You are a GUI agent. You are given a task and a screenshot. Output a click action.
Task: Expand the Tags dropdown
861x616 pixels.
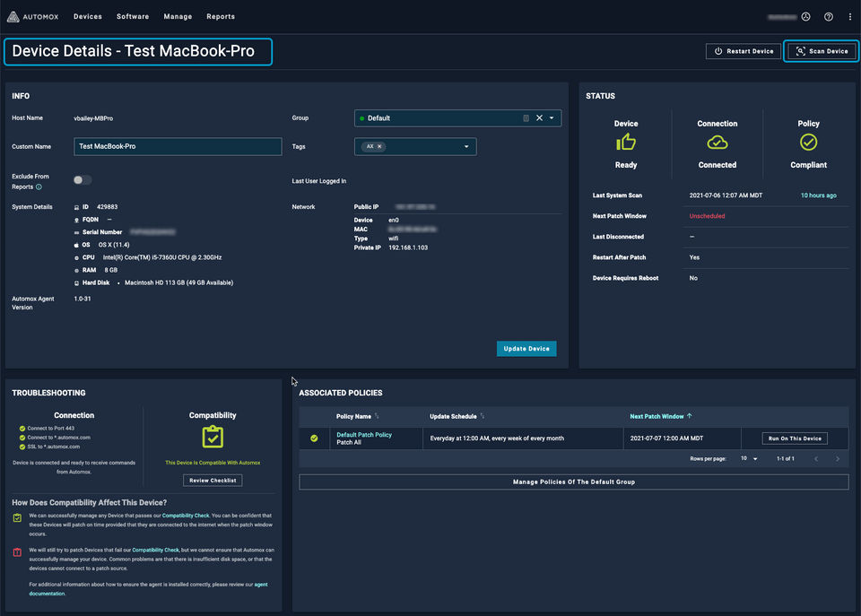click(466, 146)
